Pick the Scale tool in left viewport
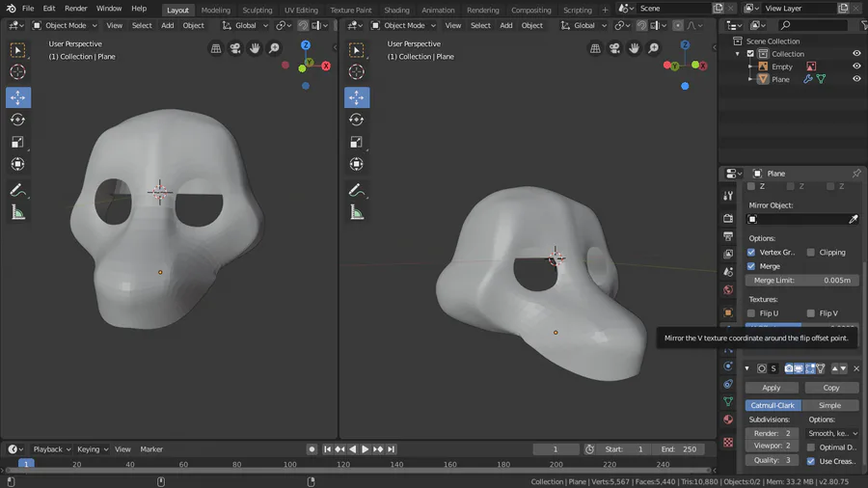Screen dimensions: 868x488 point(18,142)
